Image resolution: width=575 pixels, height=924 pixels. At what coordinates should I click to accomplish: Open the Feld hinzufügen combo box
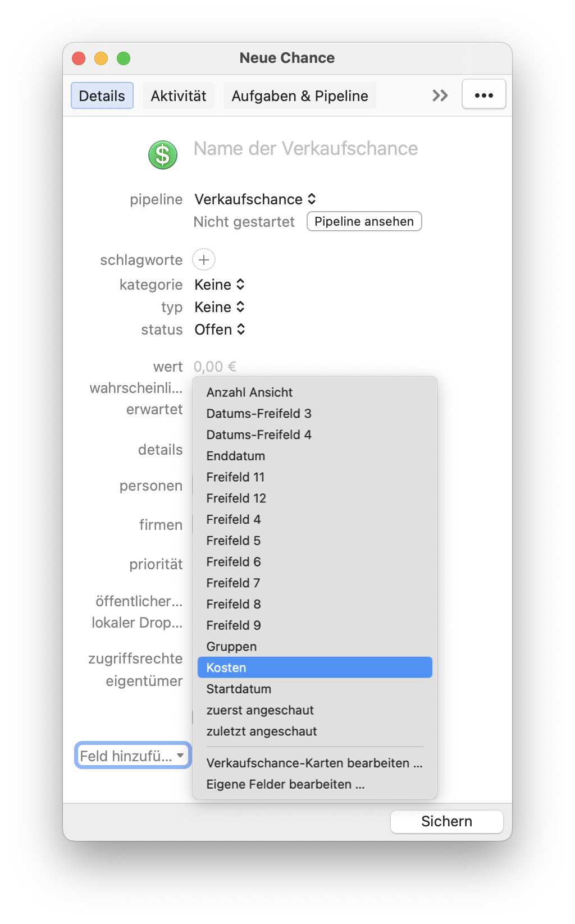click(x=133, y=756)
